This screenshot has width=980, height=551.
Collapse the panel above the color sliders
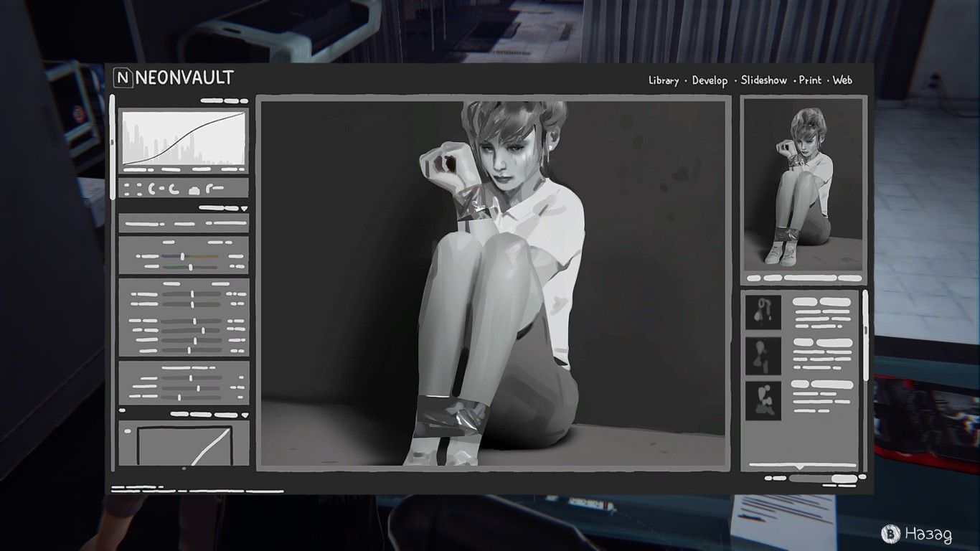click(x=244, y=209)
